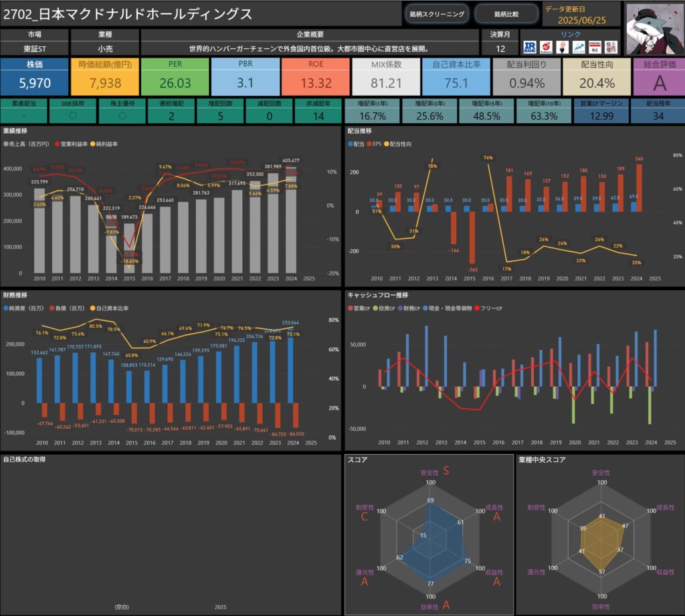Image resolution: width=685 pixels, height=616 pixels.
Task: Click the 業種 value 小売
Action: pos(105,49)
